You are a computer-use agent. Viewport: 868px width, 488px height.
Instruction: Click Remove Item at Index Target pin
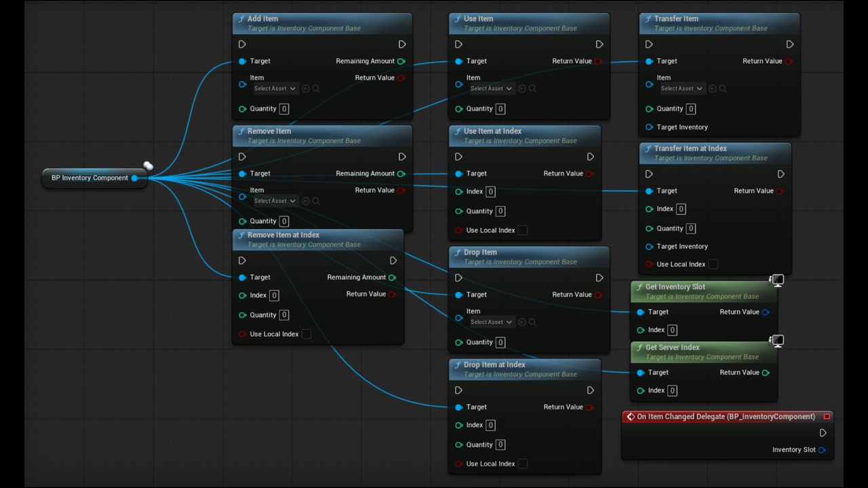coord(242,277)
